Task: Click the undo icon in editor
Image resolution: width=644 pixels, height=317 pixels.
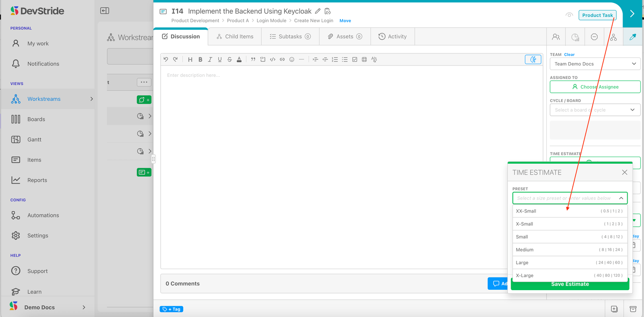Action: pyautogui.click(x=166, y=60)
